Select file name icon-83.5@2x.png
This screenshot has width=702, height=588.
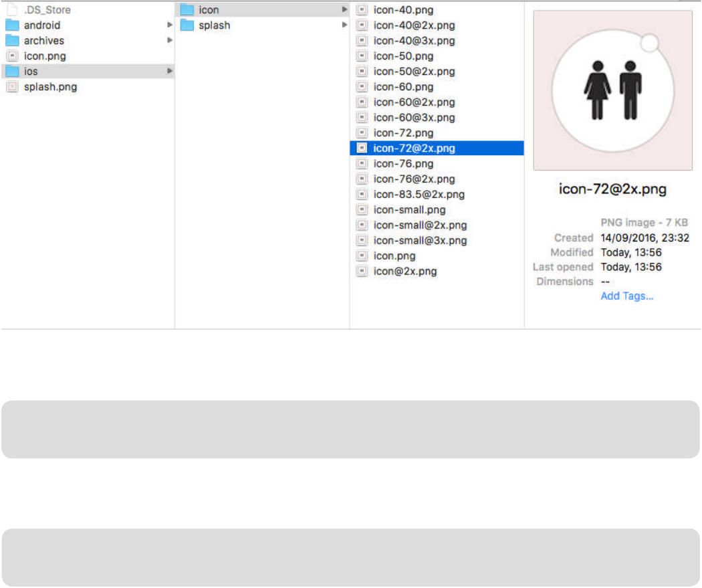419,194
